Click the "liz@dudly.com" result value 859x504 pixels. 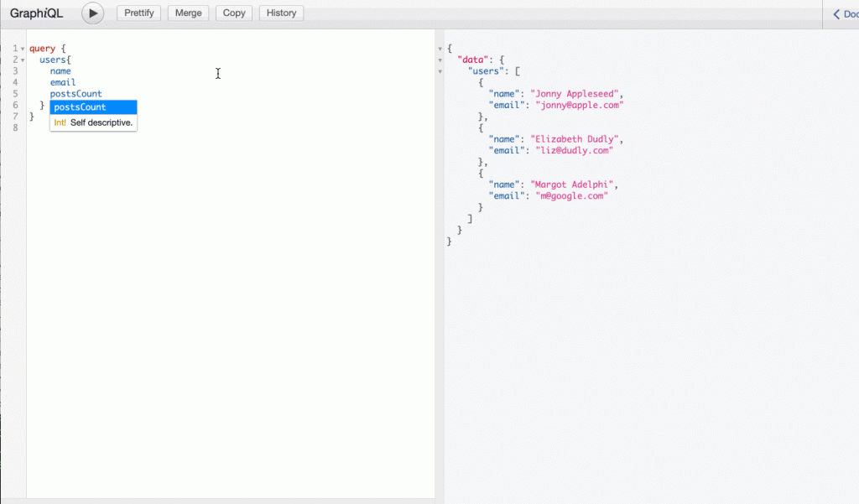[x=574, y=151]
